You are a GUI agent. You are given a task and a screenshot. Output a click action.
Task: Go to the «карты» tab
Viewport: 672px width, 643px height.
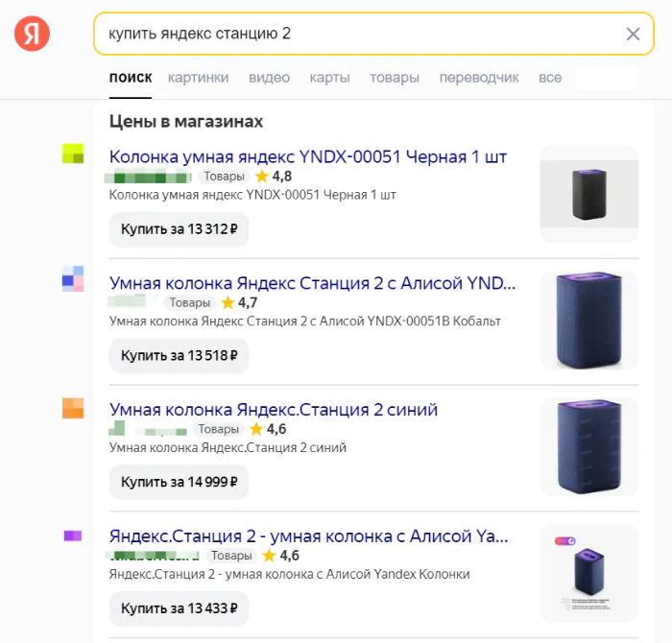[x=329, y=78]
